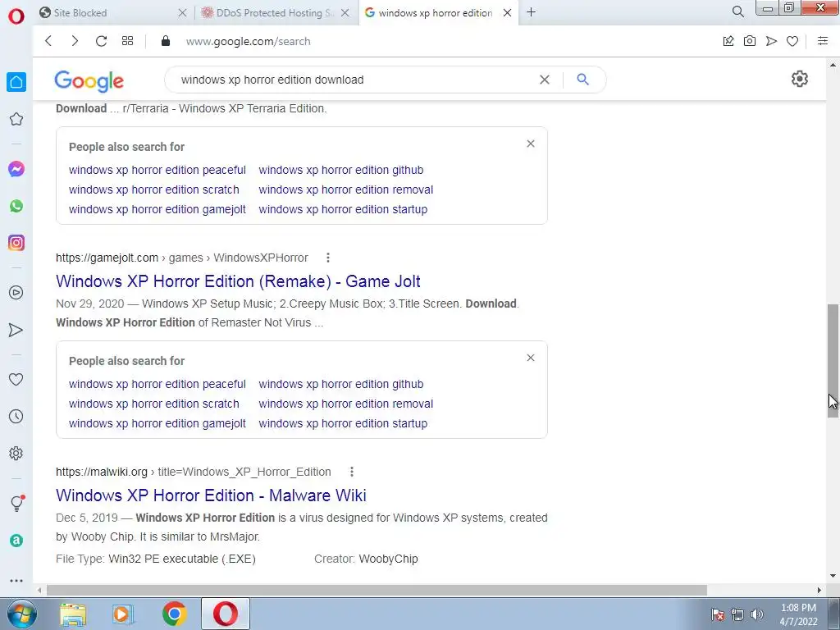Viewport: 840px width, 630px height.
Task: Open My Flow in the sidebar
Action: [16, 330]
